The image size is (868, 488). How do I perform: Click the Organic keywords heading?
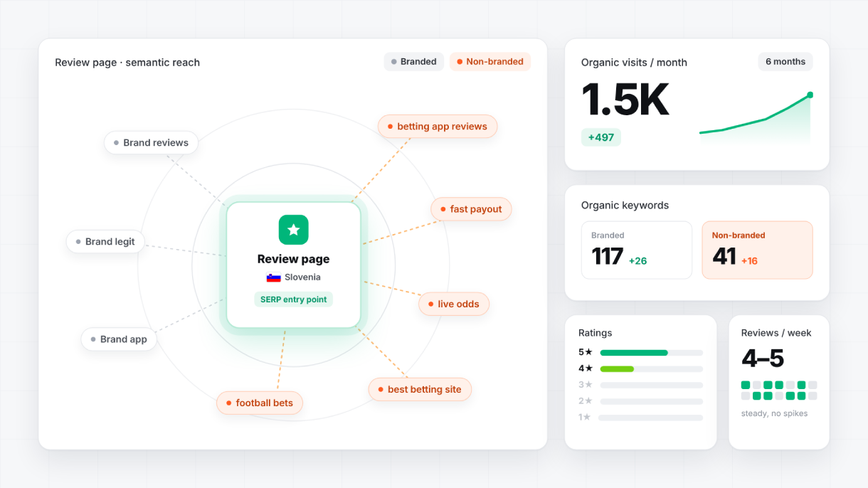point(625,206)
